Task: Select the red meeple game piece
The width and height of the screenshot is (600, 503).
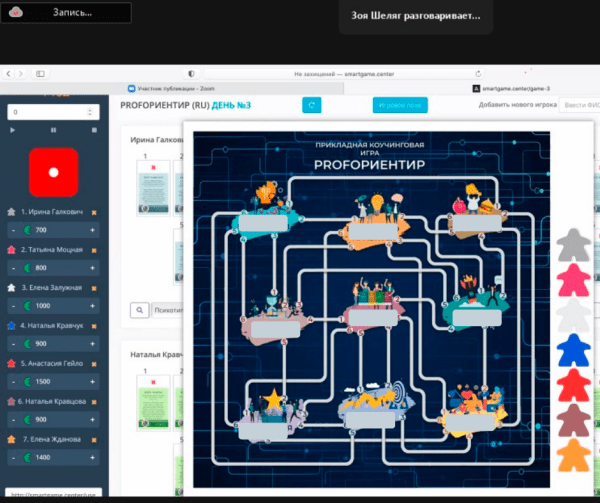Action: click(573, 385)
